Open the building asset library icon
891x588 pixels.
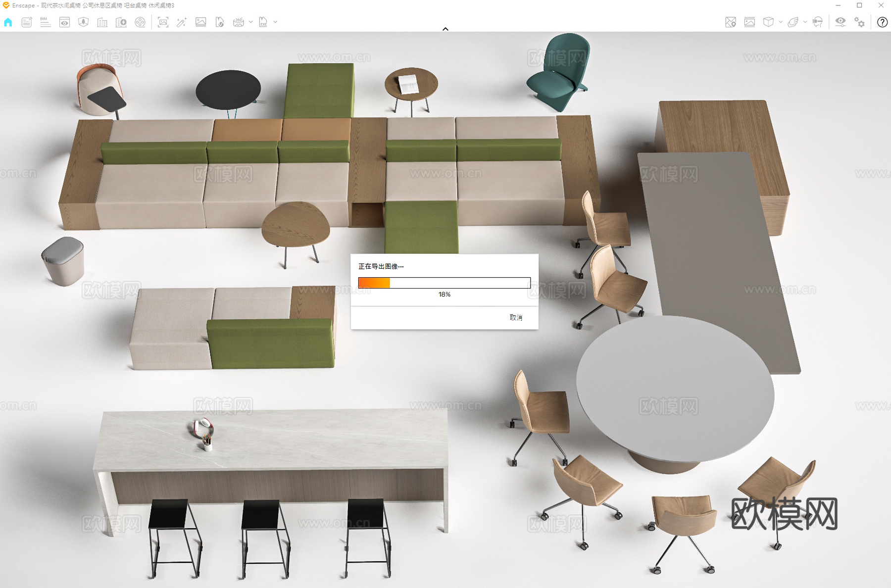(x=102, y=22)
